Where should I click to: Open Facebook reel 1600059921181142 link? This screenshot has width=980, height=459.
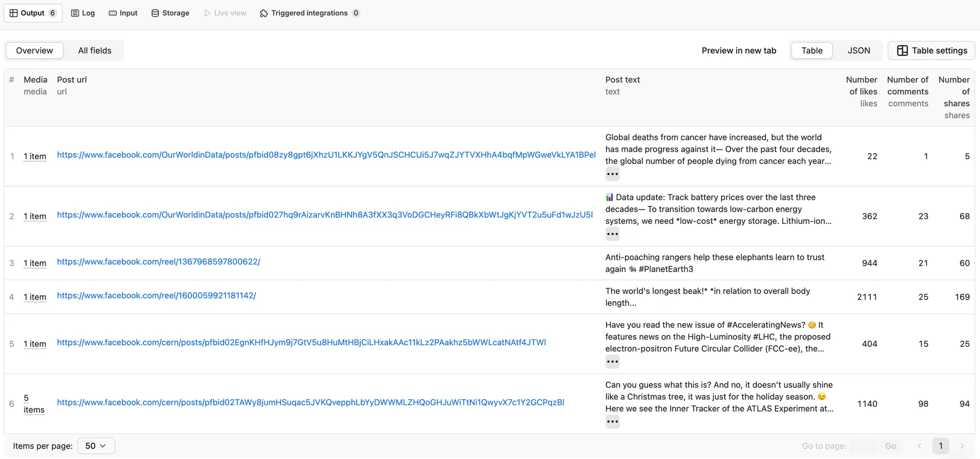[x=156, y=295]
